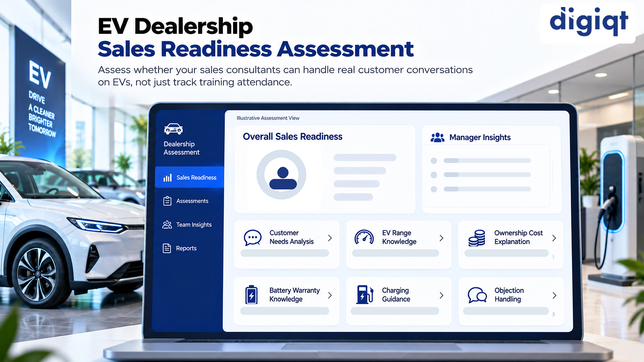Open the Customer Needs Analysis card label
This screenshot has height=362, width=644.
[x=291, y=237]
